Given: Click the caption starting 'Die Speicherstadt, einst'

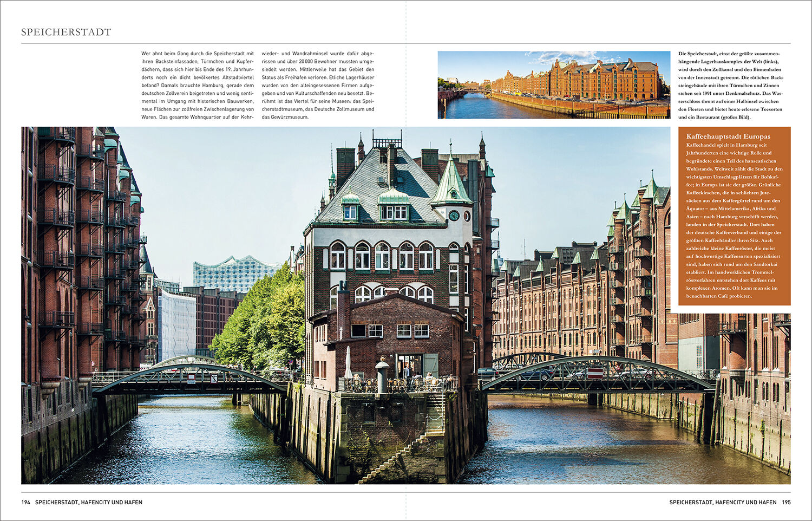Looking at the screenshot, I should click(x=730, y=85).
